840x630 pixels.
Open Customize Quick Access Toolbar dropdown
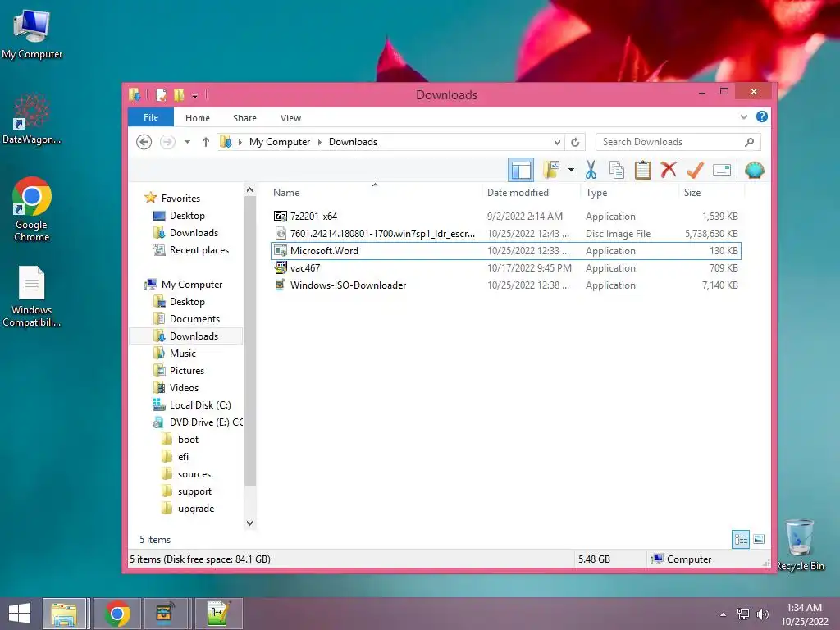(195, 96)
